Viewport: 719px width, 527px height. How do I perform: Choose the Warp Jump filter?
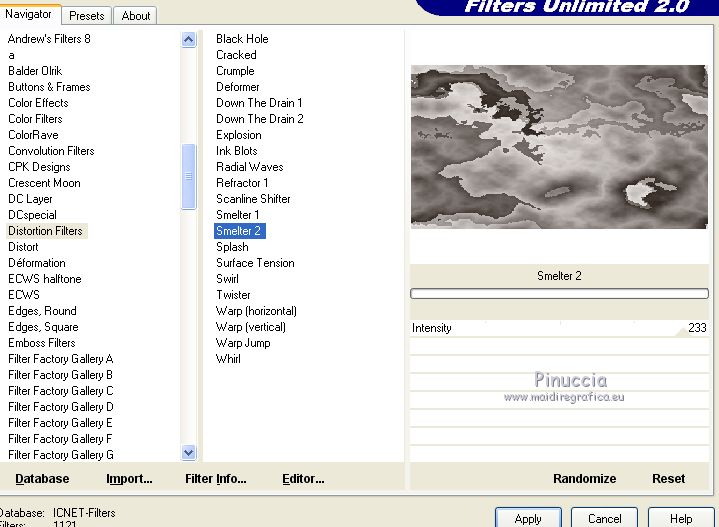coord(243,343)
